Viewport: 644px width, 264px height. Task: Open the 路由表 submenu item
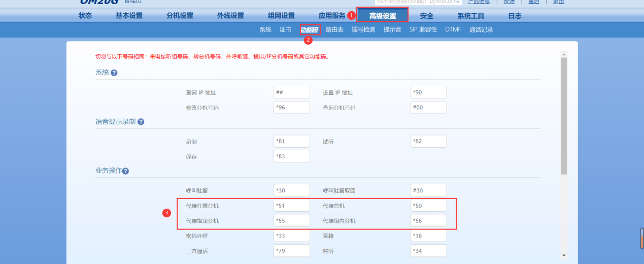(x=334, y=29)
